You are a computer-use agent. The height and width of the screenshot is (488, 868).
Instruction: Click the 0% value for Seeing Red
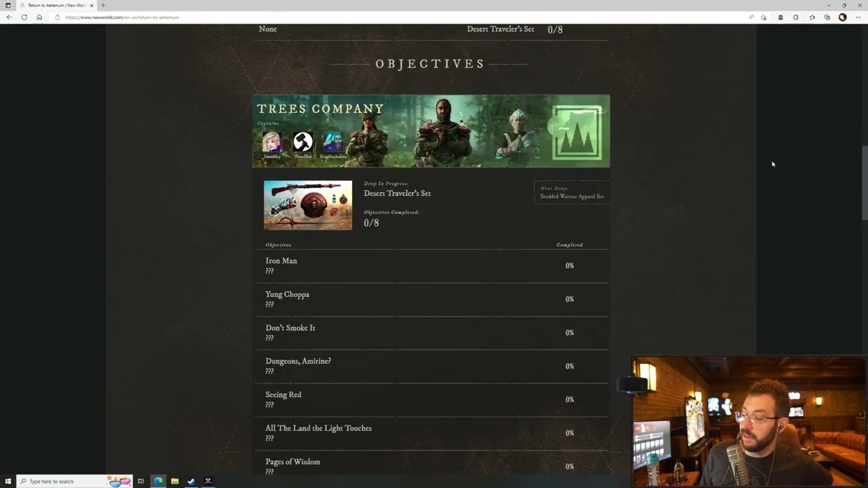click(x=570, y=399)
